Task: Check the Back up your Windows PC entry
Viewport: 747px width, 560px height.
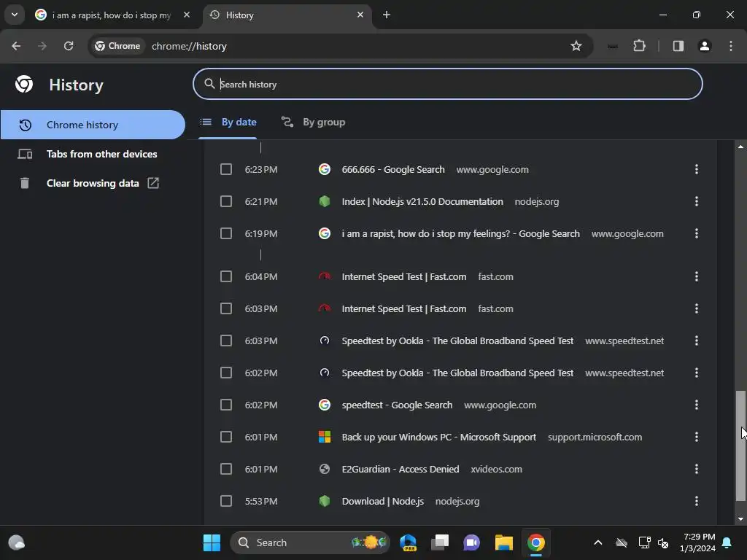Action: click(x=226, y=437)
